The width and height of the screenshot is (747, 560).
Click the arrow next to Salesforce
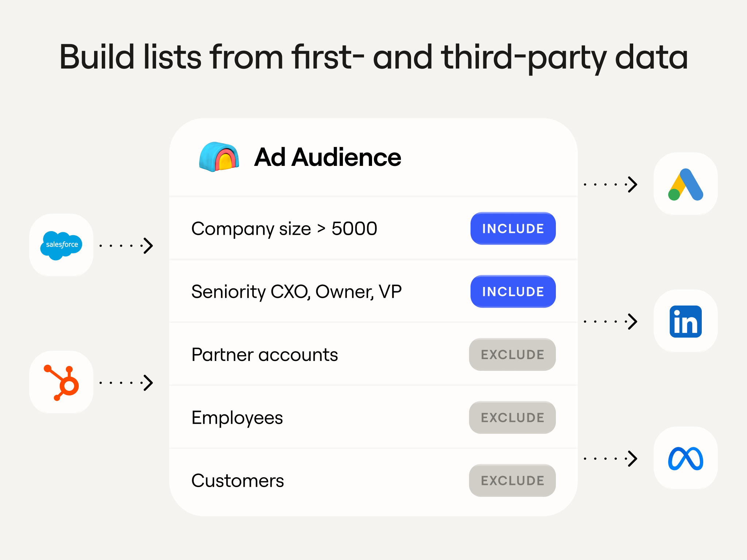click(126, 245)
